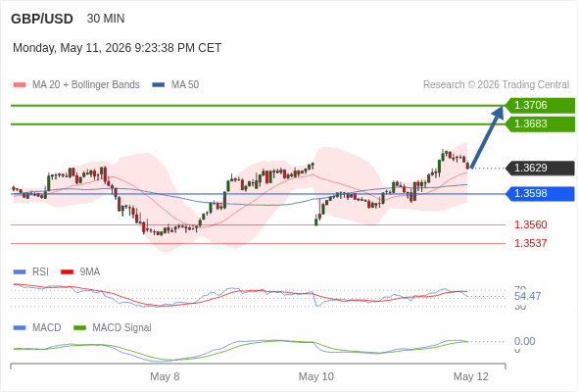Click the 30 MIN timeframe label

pyautogui.click(x=106, y=19)
